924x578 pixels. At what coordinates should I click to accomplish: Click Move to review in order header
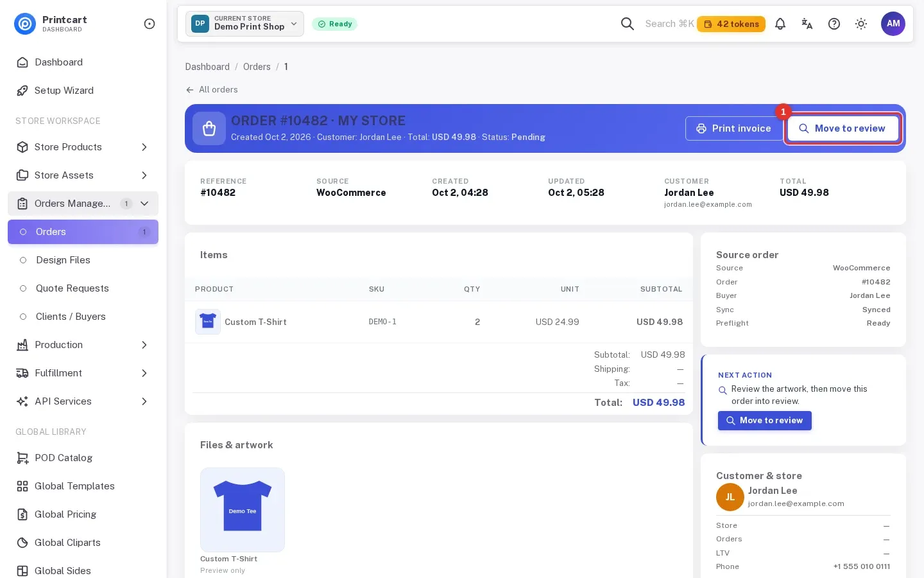point(843,128)
